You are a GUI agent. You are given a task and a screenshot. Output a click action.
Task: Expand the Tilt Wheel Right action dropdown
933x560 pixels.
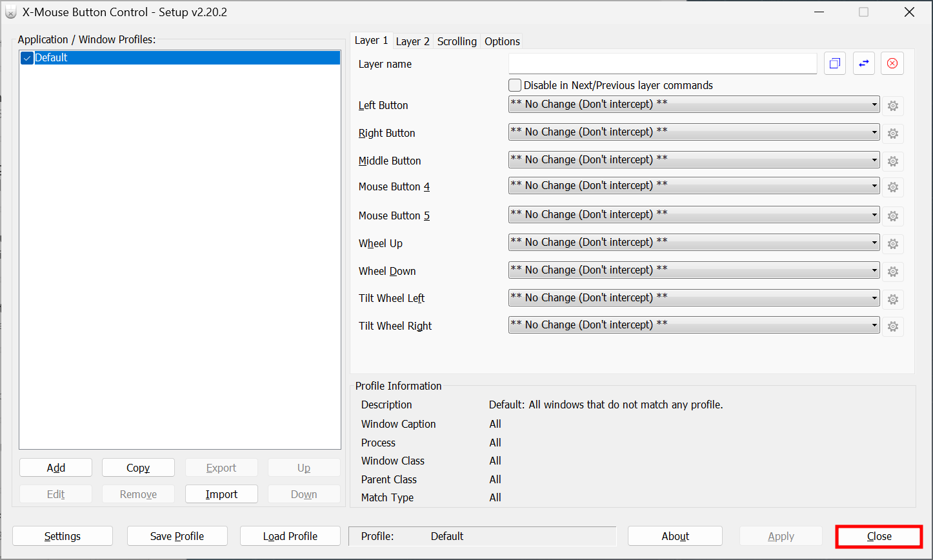tap(694, 325)
